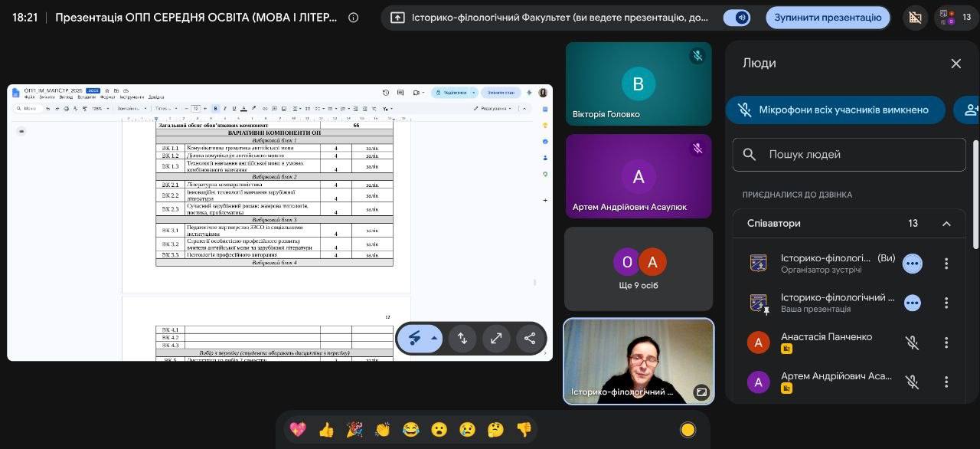Image resolution: width=980 pixels, height=449 pixels.
Task: Open the Docs editing mode dropdown in the presentation
Action: click(x=494, y=109)
